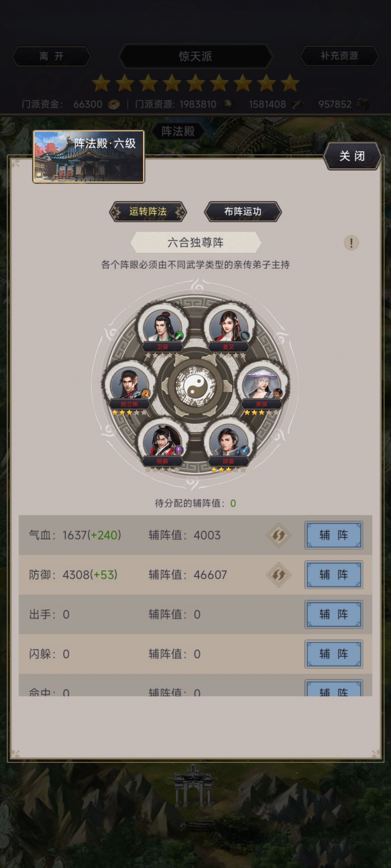
Task: Switch to 运转阵法 tab
Action: [x=148, y=212]
